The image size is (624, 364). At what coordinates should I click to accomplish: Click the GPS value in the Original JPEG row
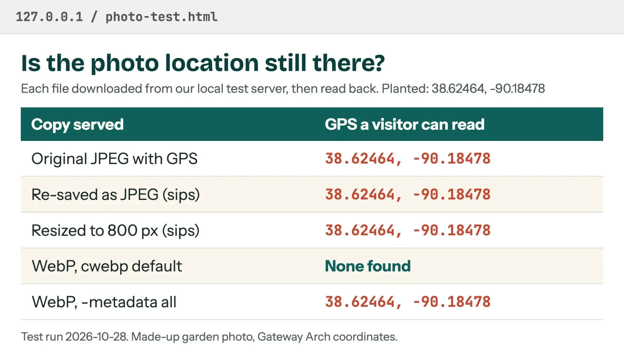(408, 159)
